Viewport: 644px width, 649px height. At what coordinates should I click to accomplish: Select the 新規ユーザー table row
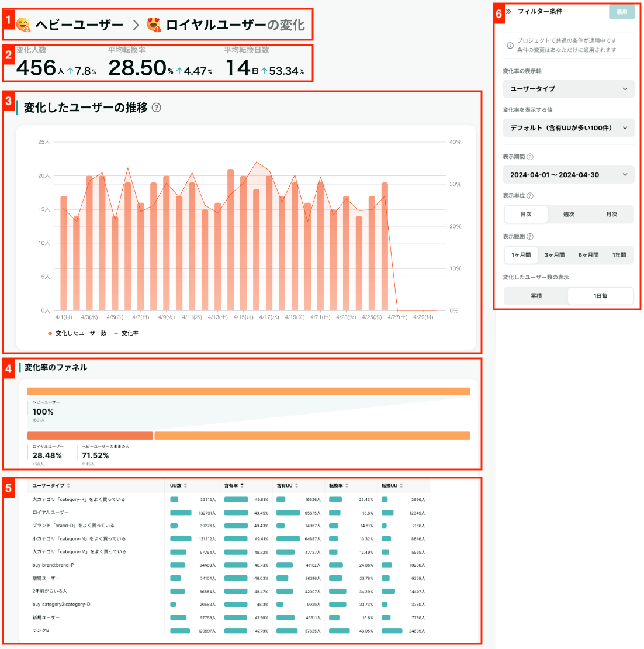[228, 617]
